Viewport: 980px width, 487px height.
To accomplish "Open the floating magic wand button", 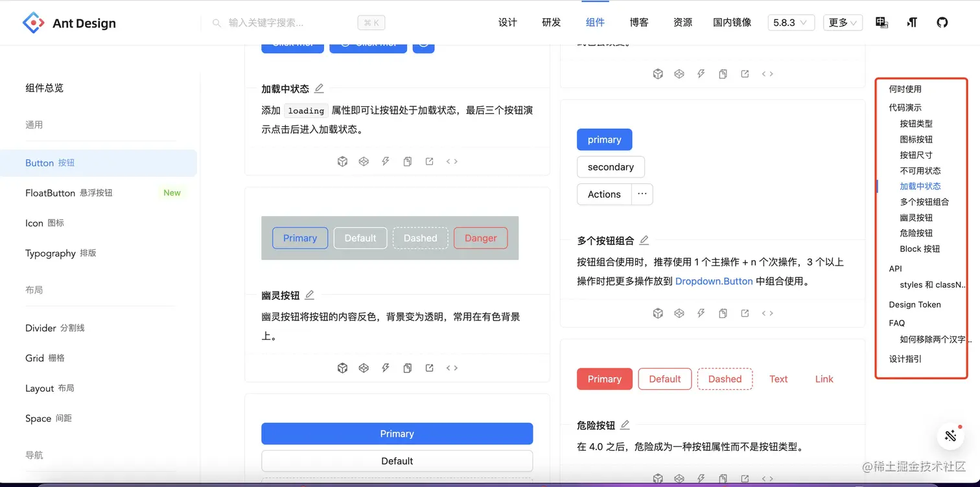I will coord(951,436).
